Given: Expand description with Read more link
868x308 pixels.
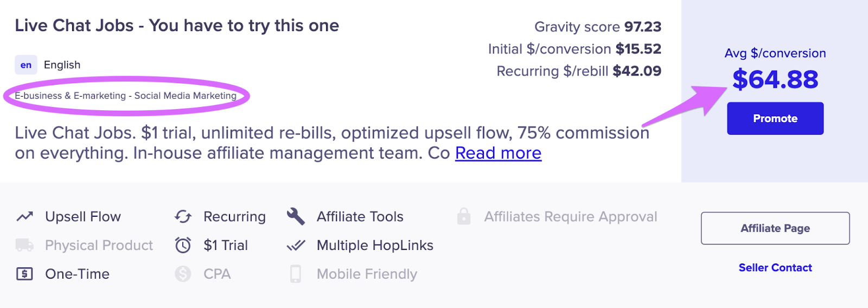Looking at the screenshot, I should click(x=498, y=153).
